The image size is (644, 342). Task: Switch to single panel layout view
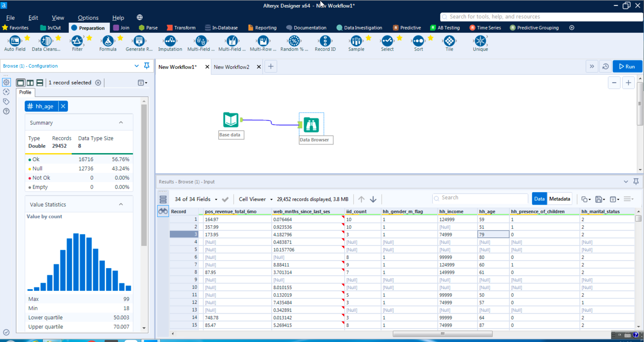coord(21,82)
